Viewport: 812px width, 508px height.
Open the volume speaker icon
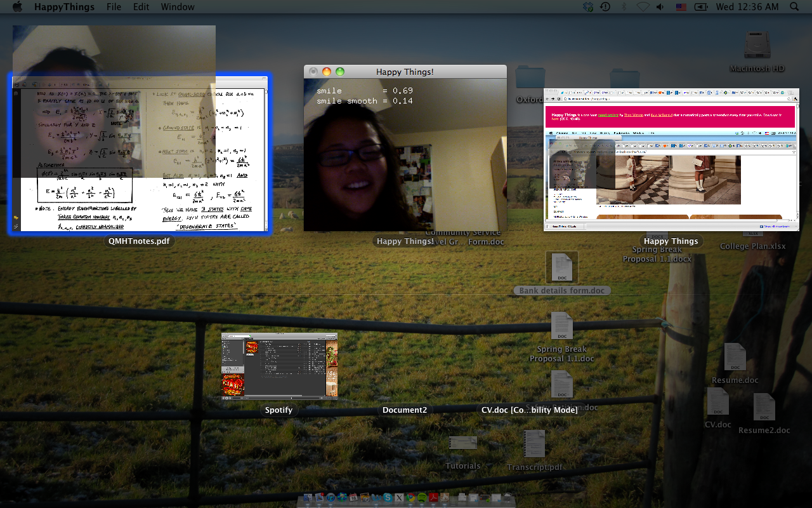coord(660,7)
